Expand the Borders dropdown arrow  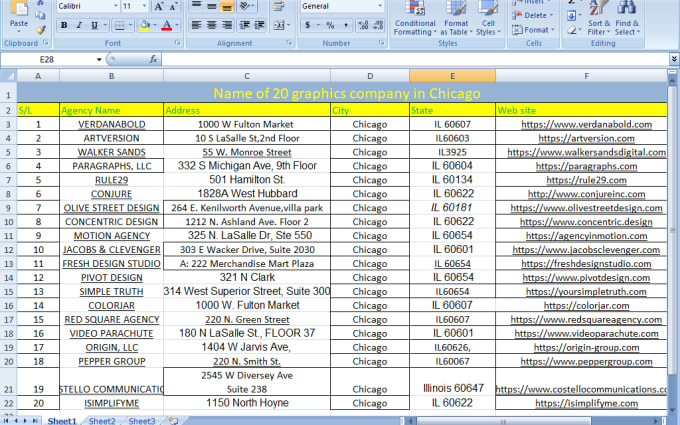pyautogui.click(x=130, y=26)
